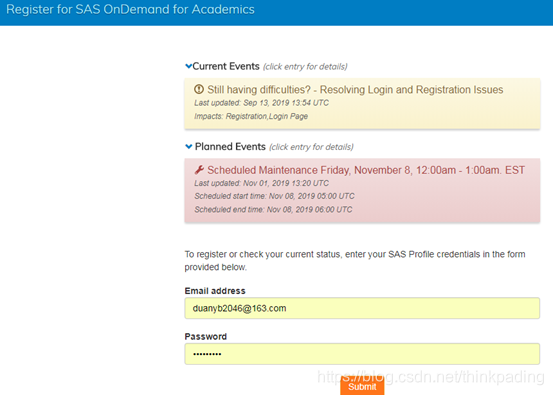Click the register instructions paragraph text

tap(355, 261)
